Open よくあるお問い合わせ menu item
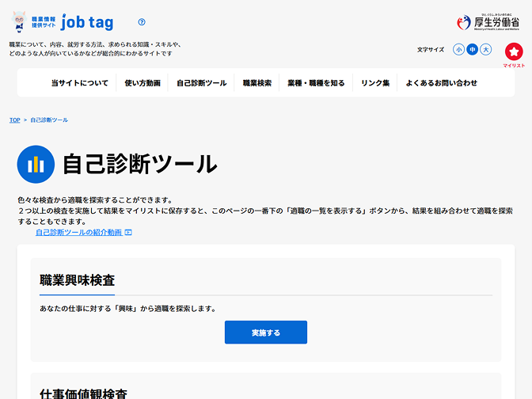This screenshot has height=399, width=532. 442,83
